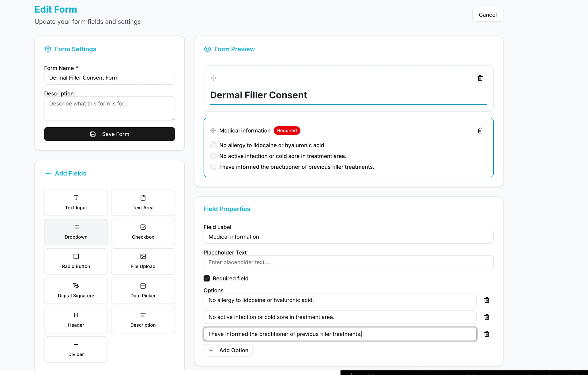Select the Text Area field type
The height and width of the screenshot is (375, 588).
(x=143, y=202)
